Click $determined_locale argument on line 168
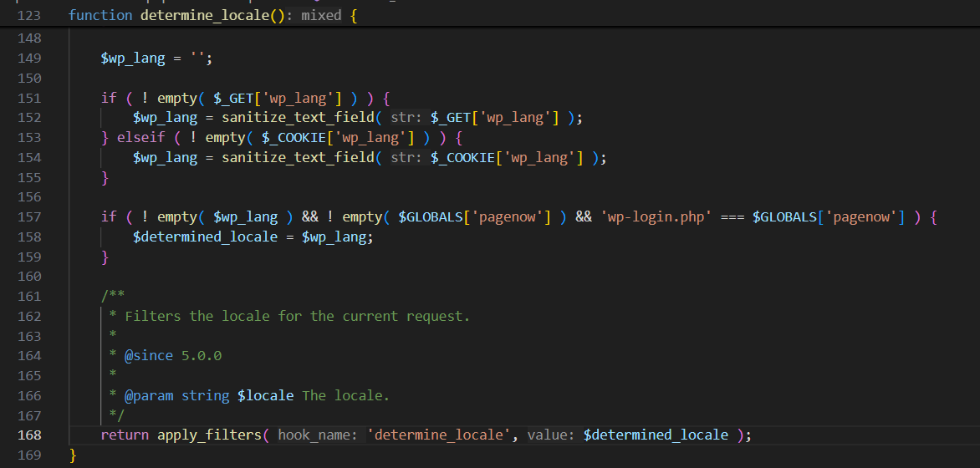Image resolution: width=980 pixels, height=468 pixels. click(x=655, y=435)
